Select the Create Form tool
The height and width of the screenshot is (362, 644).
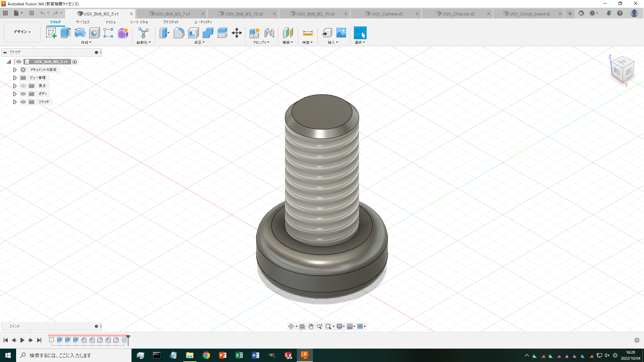tap(123, 33)
